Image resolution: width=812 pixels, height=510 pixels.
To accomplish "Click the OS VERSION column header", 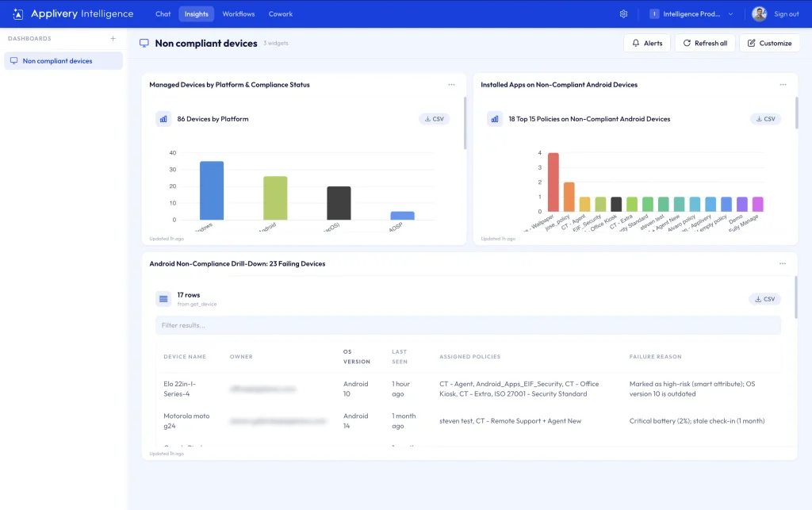I will point(356,357).
